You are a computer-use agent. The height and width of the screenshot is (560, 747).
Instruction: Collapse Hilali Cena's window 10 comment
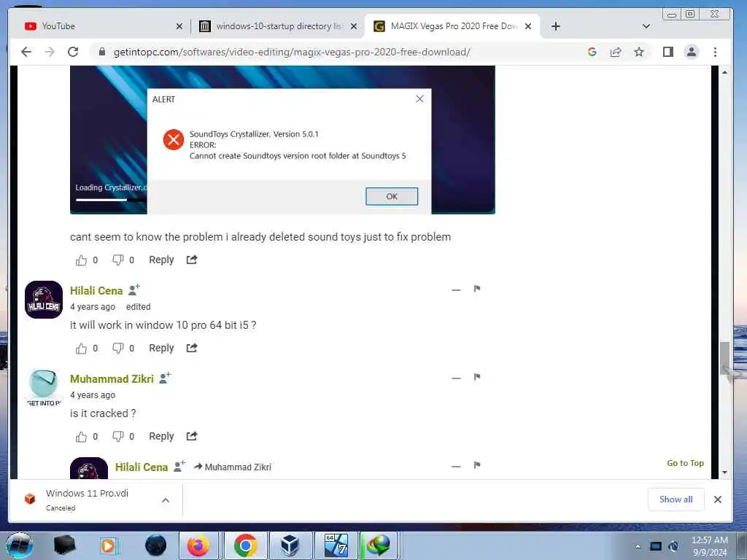pyautogui.click(x=456, y=289)
